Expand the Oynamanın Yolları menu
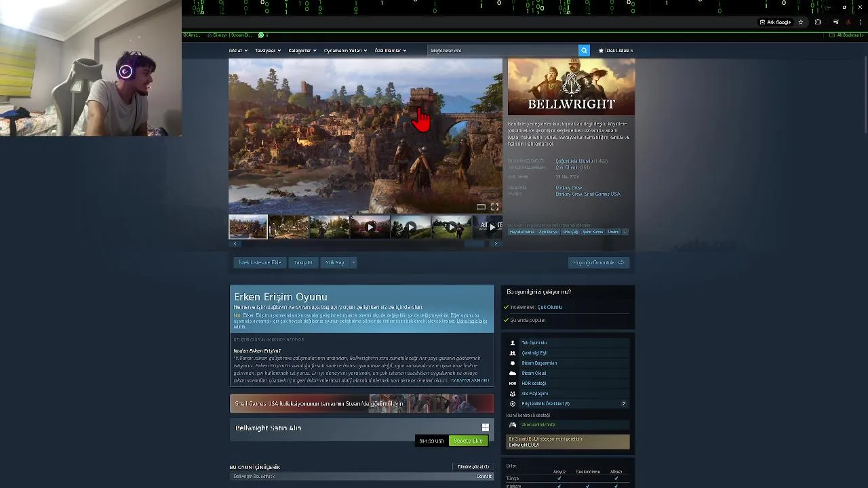Viewport: 868px width, 488px height. [x=345, y=50]
